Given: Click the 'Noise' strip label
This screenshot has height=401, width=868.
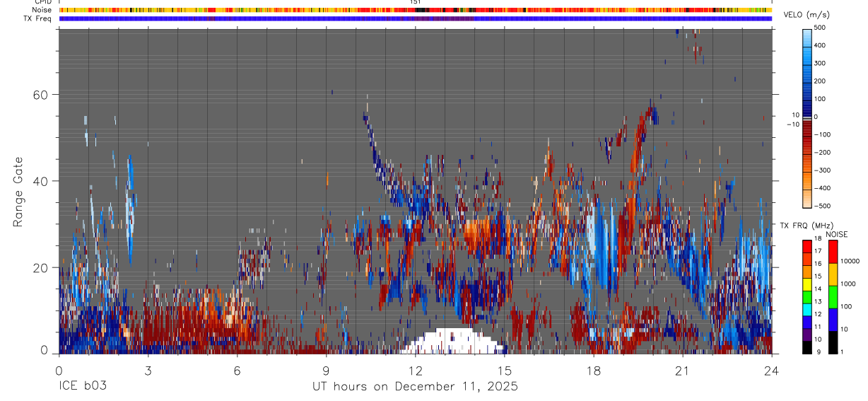Looking at the screenshot, I should pos(43,10).
